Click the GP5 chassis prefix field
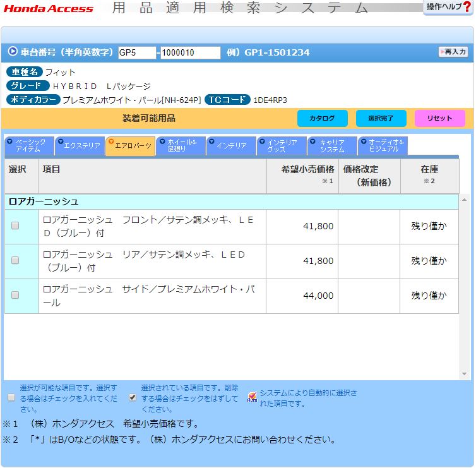The height and width of the screenshot is (468, 476). tap(137, 52)
